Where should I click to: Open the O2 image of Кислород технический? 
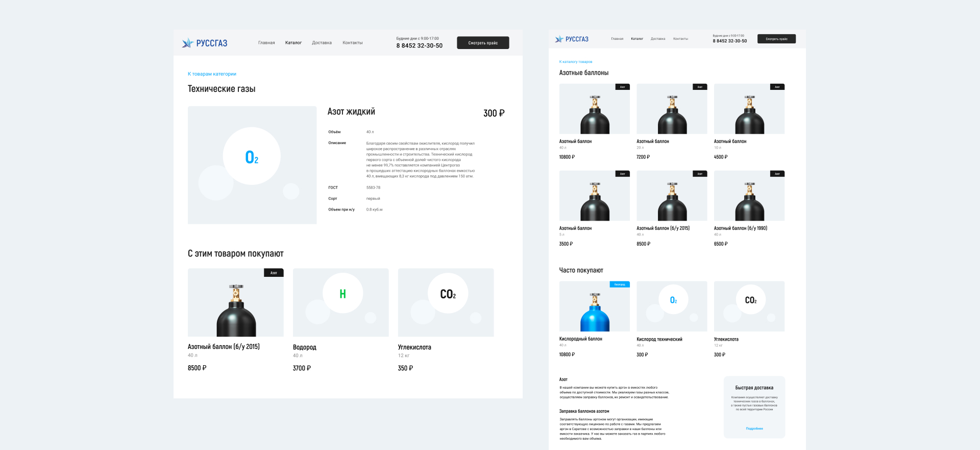pos(672,306)
